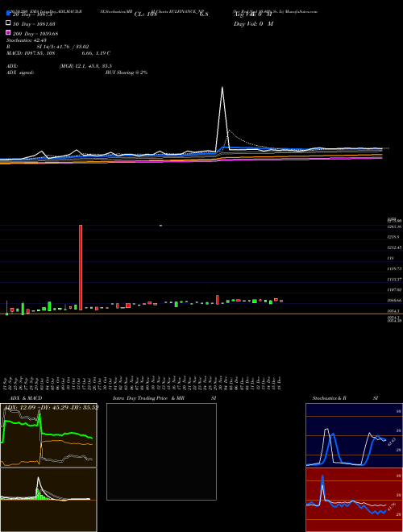
Task: Click the 'Day Vol: 0 M' label
Action: [253, 23]
